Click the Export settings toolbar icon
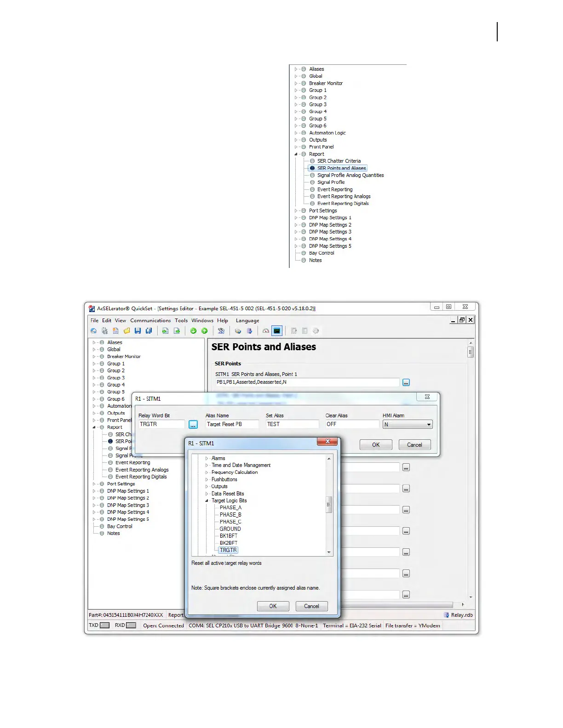563x728 pixels. tap(177, 331)
